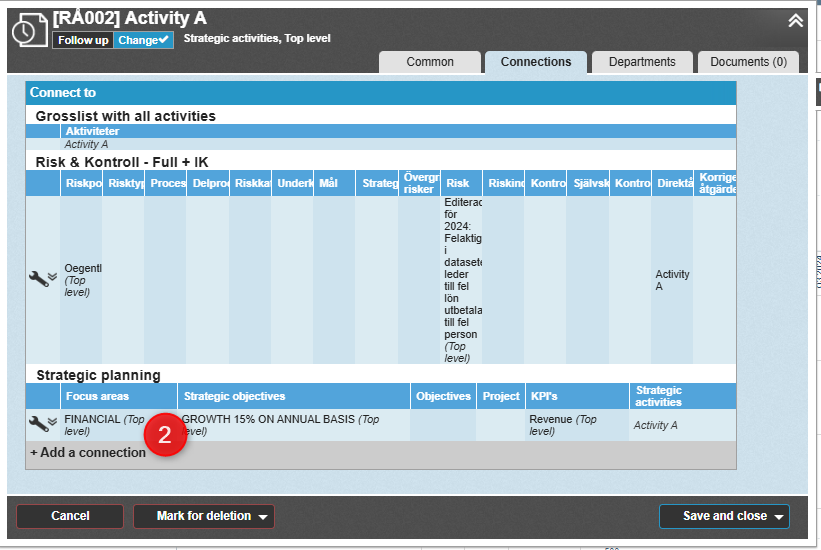The image size is (821, 550).
Task: Click wrench icon in Strategic planning row
Action: point(37,424)
